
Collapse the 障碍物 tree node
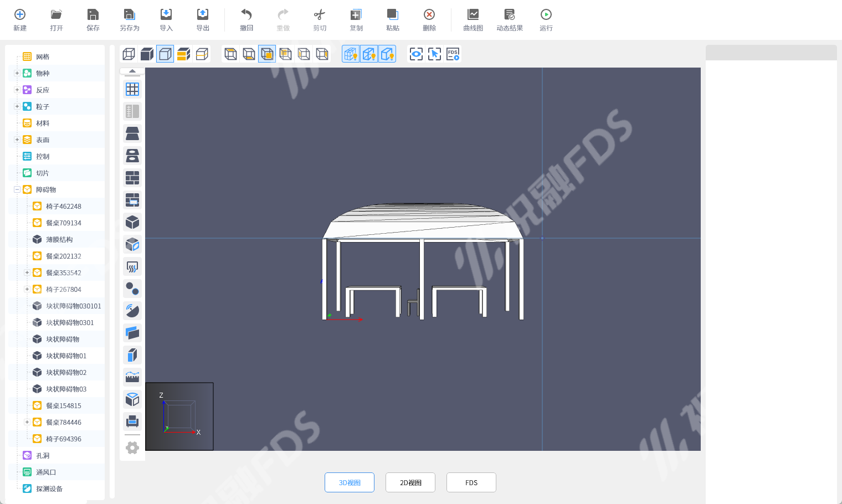point(17,189)
